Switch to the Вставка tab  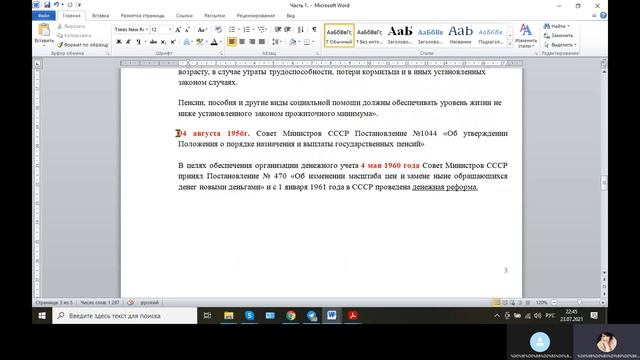100,16
